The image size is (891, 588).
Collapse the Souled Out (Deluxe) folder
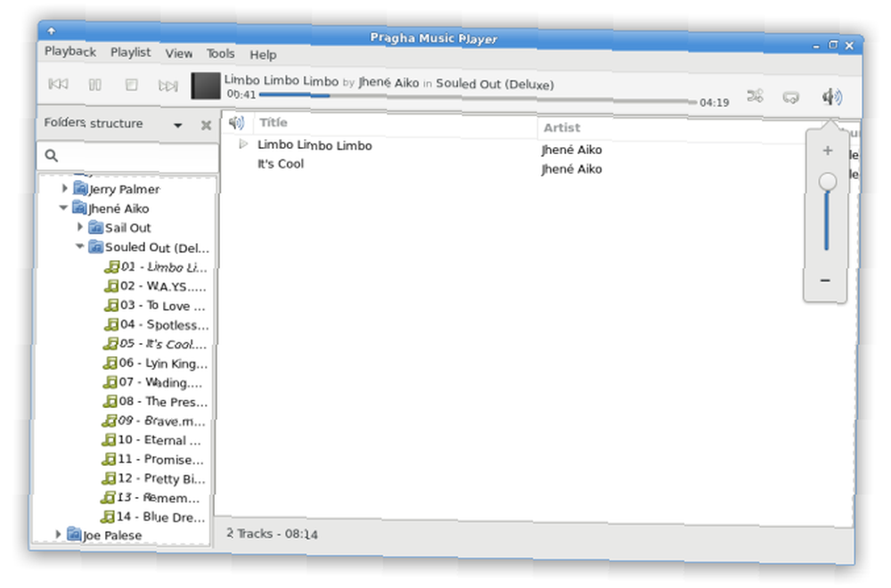79,246
